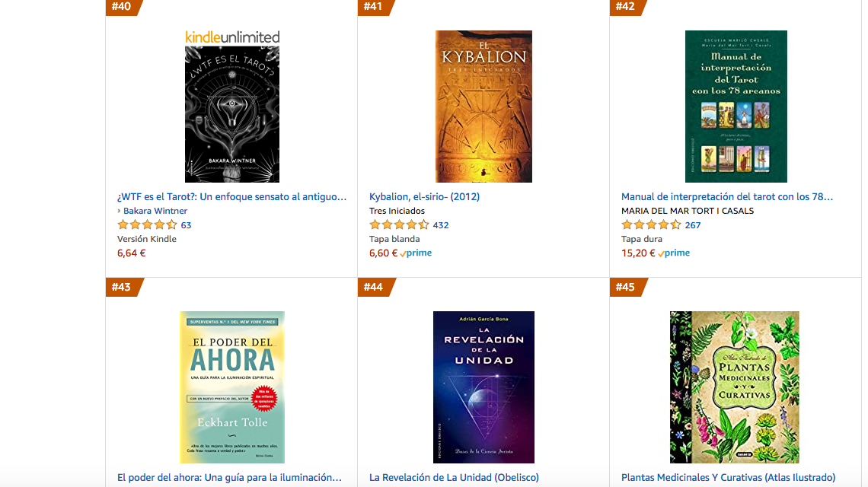Click the El Kybalion book cover image
This screenshot has width=868, height=487.
[x=483, y=107]
